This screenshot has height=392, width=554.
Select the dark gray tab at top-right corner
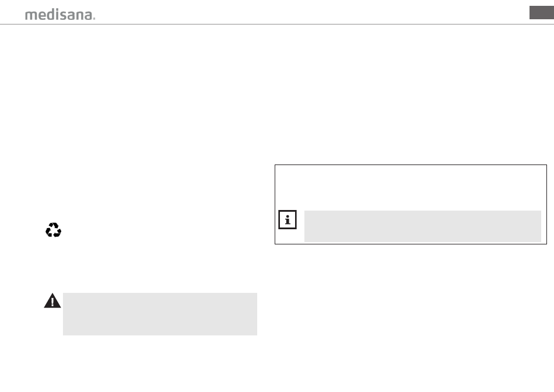click(542, 12)
